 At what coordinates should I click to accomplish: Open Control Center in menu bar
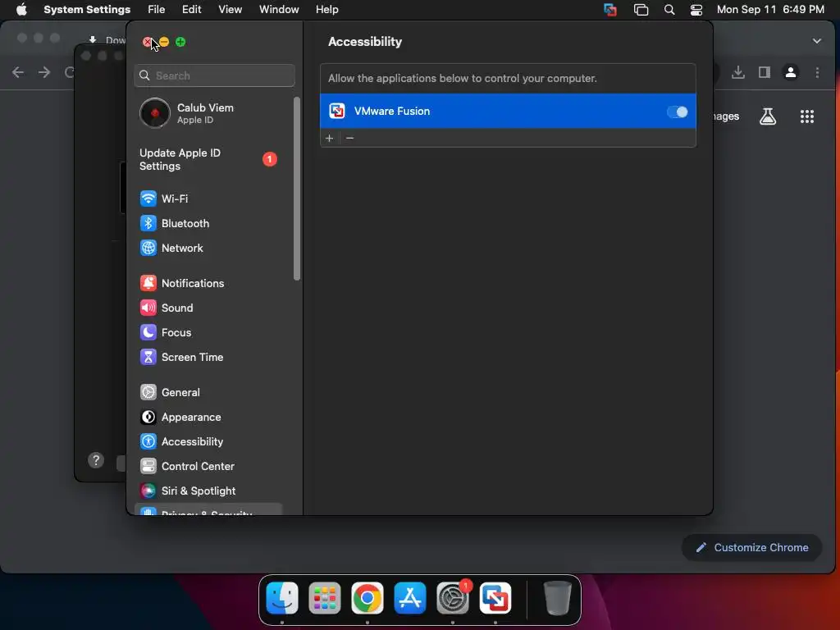pos(696,10)
